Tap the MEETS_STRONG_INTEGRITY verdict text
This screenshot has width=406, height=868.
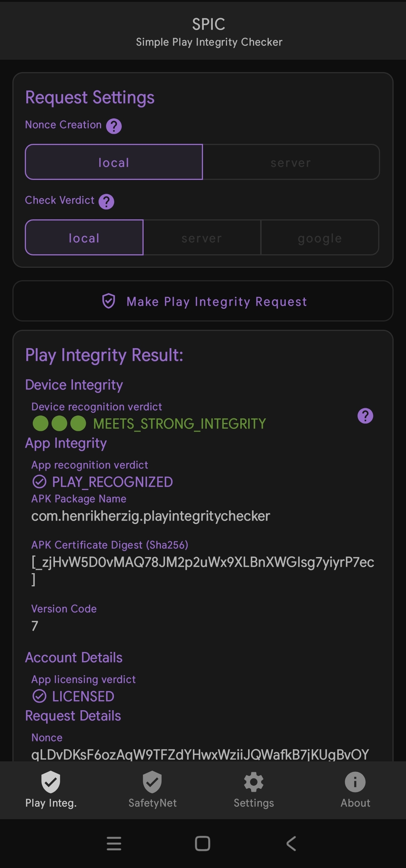coord(179,424)
